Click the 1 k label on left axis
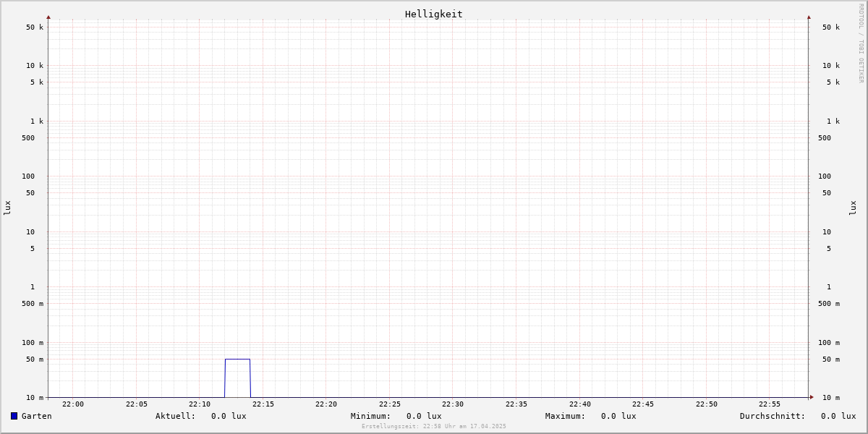The height and width of the screenshot is (434, 868). [x=37, y=122]
